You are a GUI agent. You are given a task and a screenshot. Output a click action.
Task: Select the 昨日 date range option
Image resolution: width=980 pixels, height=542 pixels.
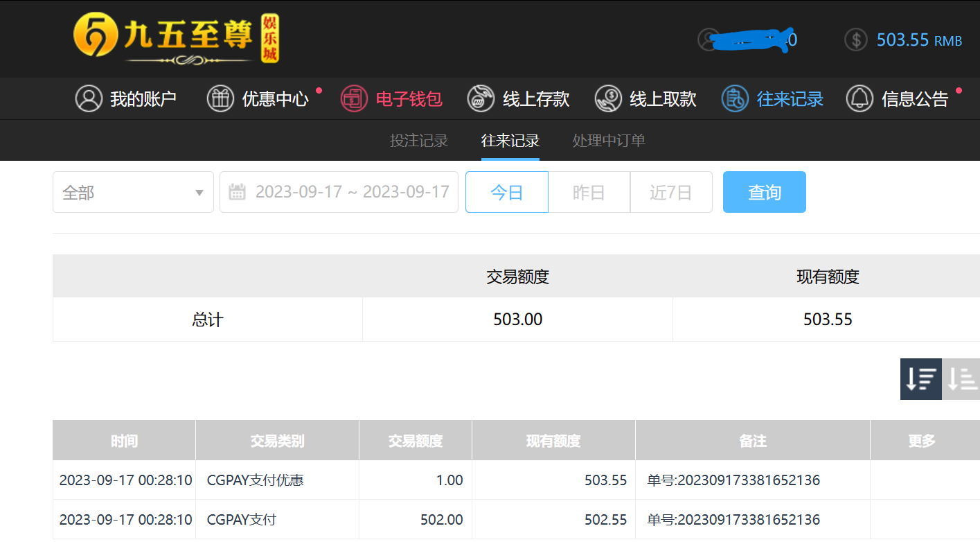pyautogui.click(x=589, y=192)
